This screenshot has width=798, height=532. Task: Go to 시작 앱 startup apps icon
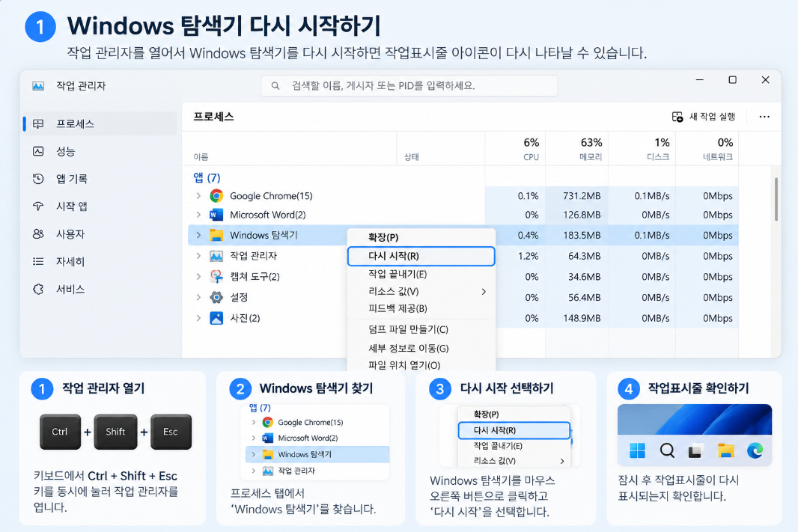point(38,206)
